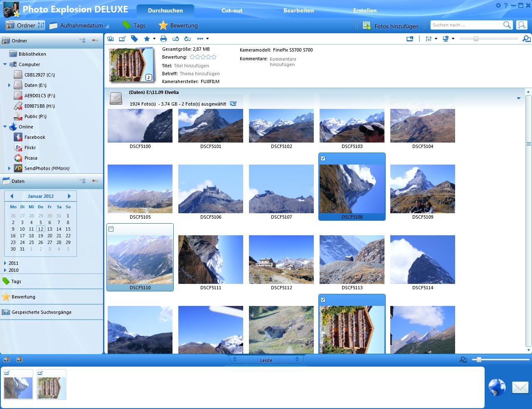Expand the 2011 year entry

(5, 263)
